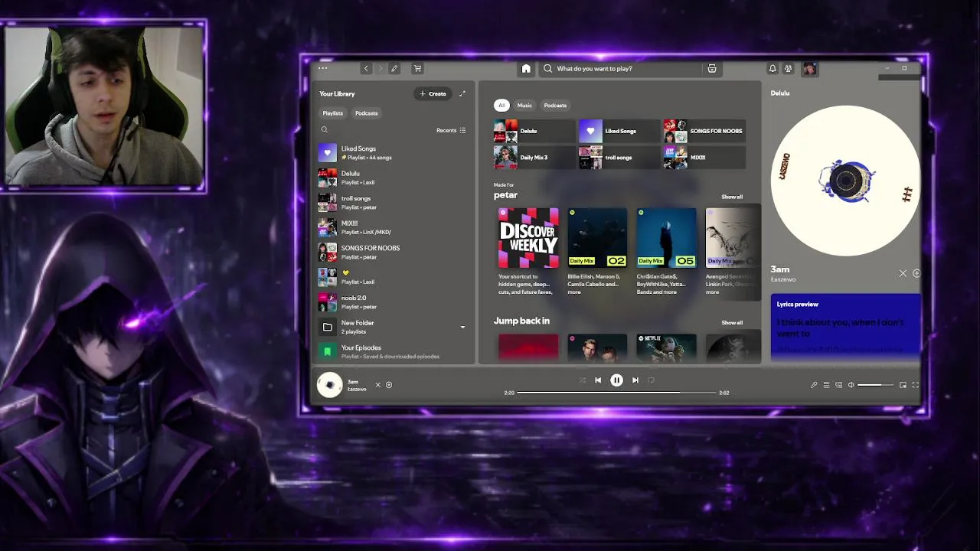Open SONGS FOR NOOBS in library list
The image size is (980, 551).
coord(392,253)
